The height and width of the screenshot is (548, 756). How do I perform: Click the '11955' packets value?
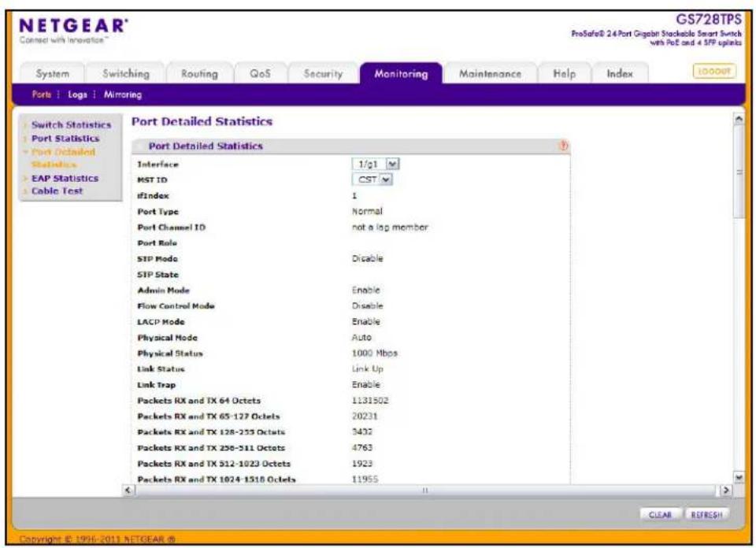[365, 479]
